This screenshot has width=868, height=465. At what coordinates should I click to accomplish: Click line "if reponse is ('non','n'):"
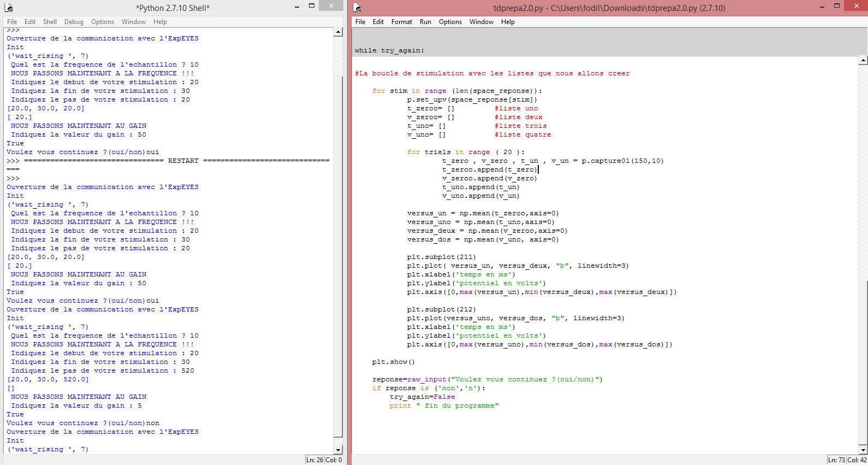point(429,388)
